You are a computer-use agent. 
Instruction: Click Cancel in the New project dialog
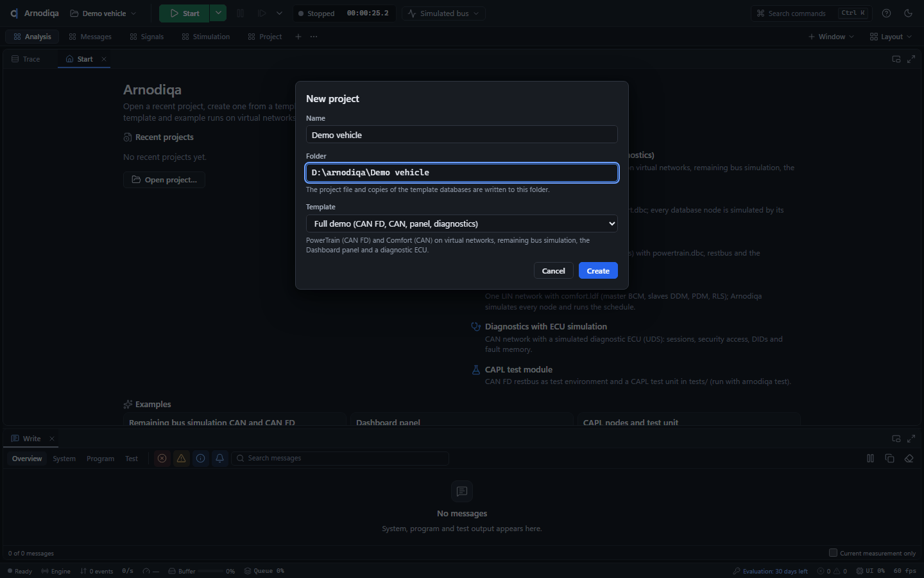click(553, 270)
